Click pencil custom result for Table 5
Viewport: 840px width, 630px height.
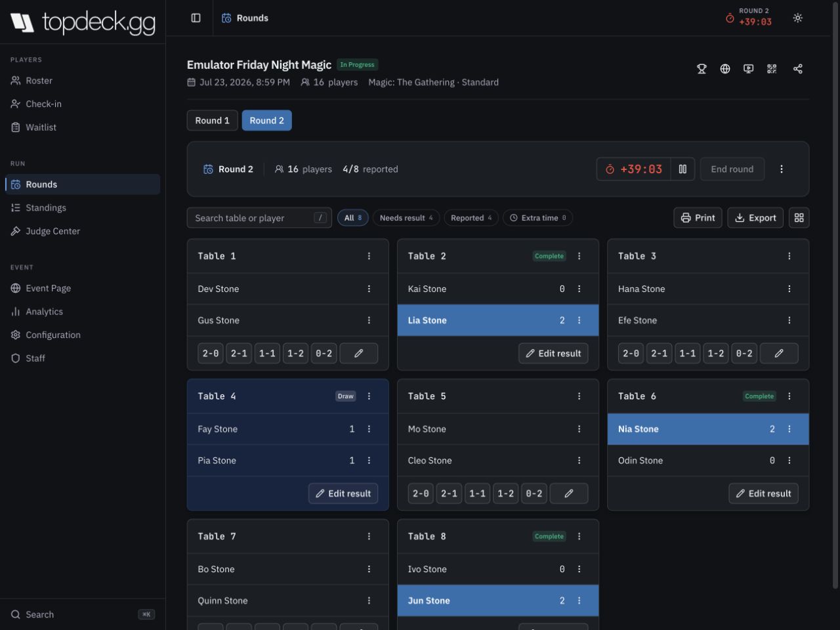[x=569, y=493]
